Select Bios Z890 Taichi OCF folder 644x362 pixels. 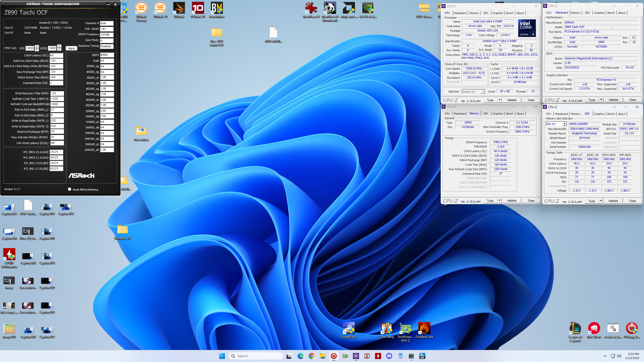pyautogui.click(x=217, y=37)
